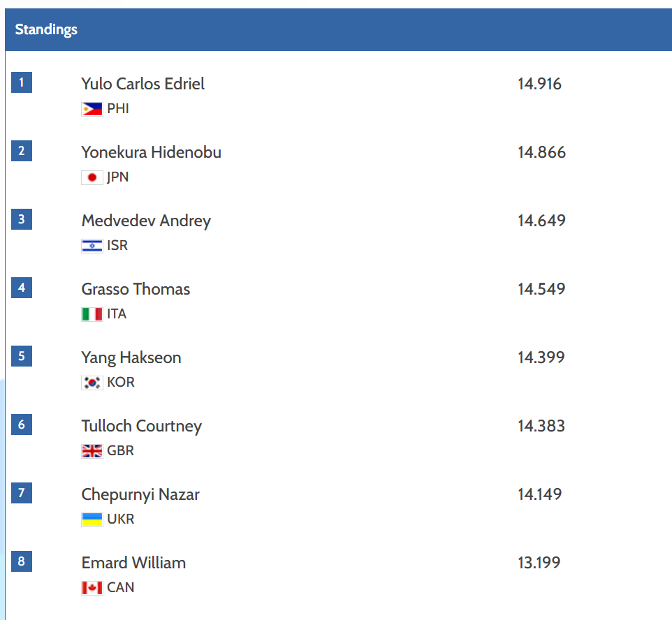This screenshot has height=620, width=672.
Task: Click the Japan flag icon
Action: point(92,177)
